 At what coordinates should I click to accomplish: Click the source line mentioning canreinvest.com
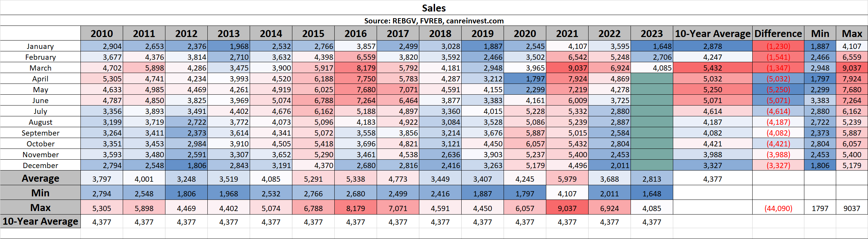click(434, 21)
